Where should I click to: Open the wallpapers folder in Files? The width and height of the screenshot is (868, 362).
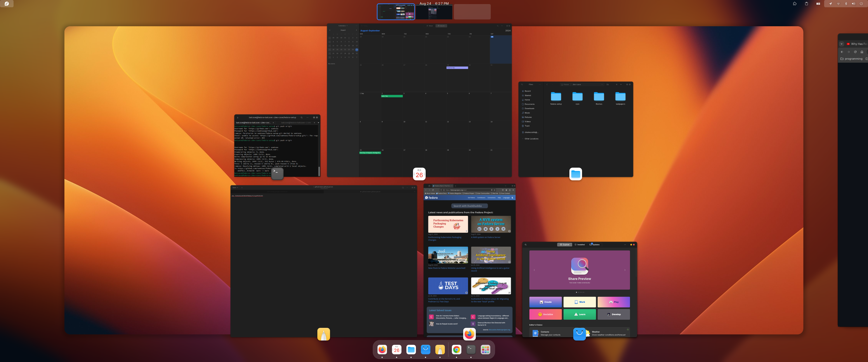(620, 98)
